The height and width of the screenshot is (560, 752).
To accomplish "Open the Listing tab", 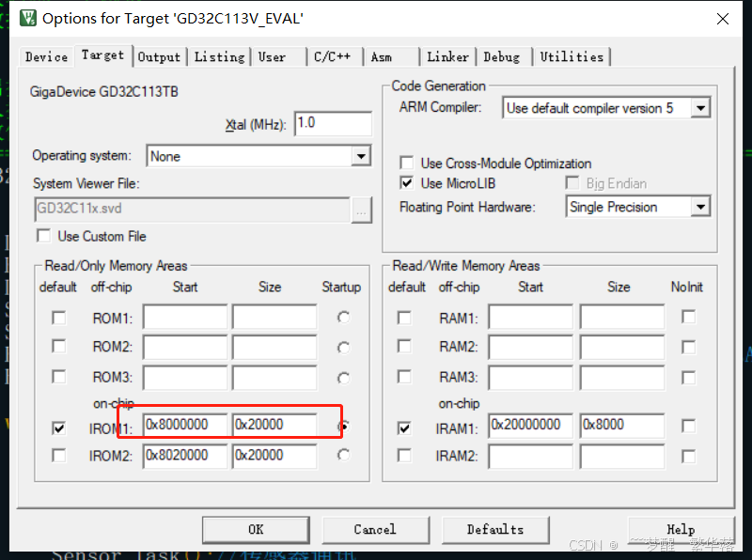I will point(219,57).
